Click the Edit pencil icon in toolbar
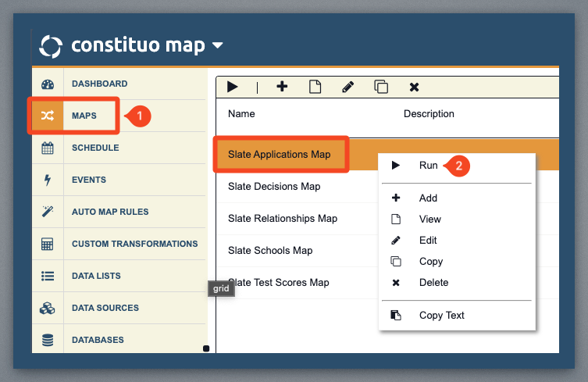 click(x=348, y=87)
